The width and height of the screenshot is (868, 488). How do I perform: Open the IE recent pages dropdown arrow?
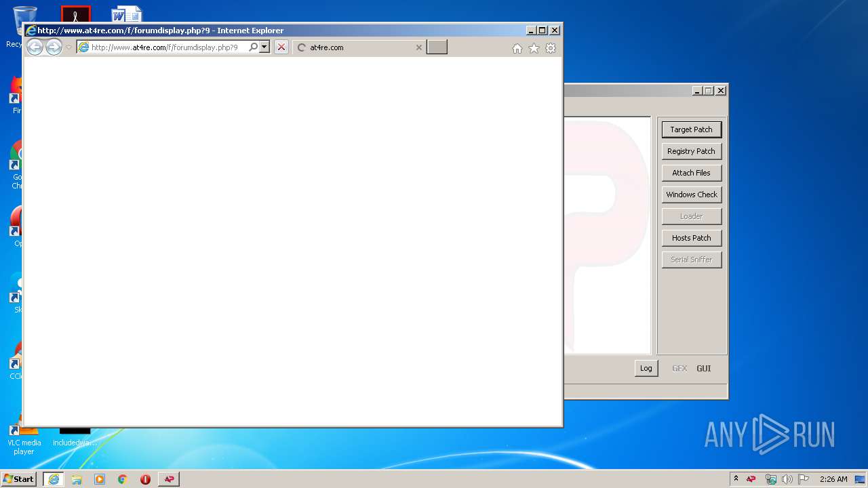pos(68,47)
